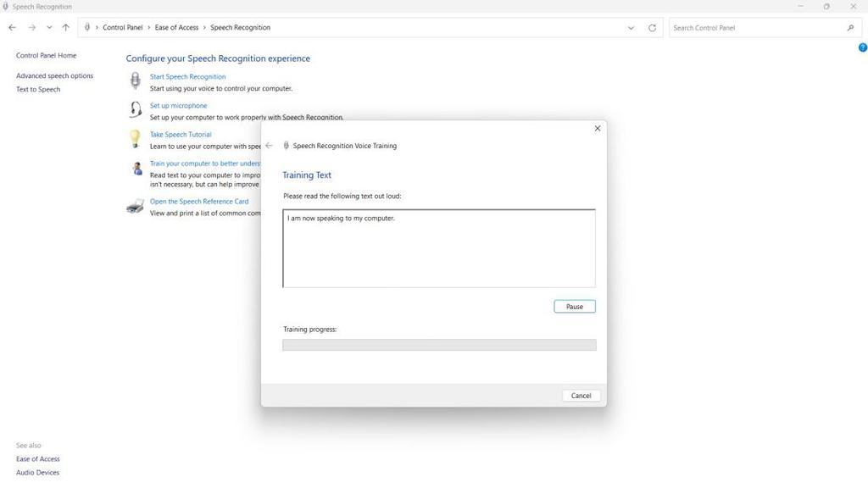Go to Control Panel via breadcrumb
The width and height of the screenshot is (868, 488).
[x=122, y=27]
